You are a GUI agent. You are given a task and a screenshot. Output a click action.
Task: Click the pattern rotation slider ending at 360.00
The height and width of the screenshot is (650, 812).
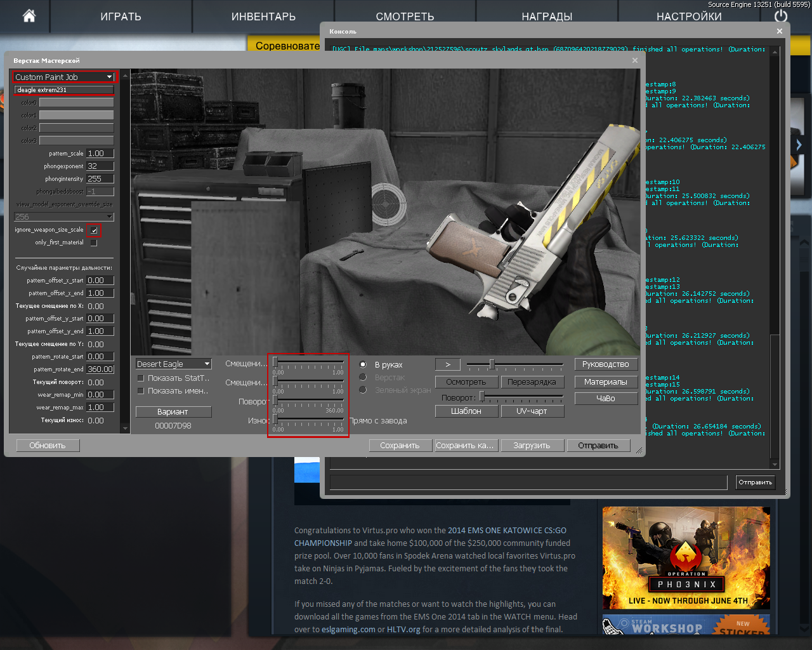pos(308,401)
